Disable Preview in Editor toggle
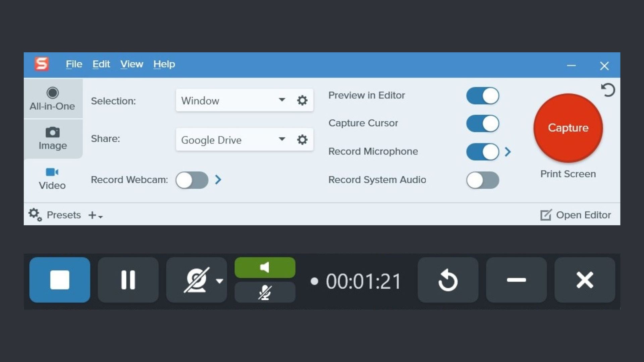Viewport: 644px width, 362px height. [482, 96]
